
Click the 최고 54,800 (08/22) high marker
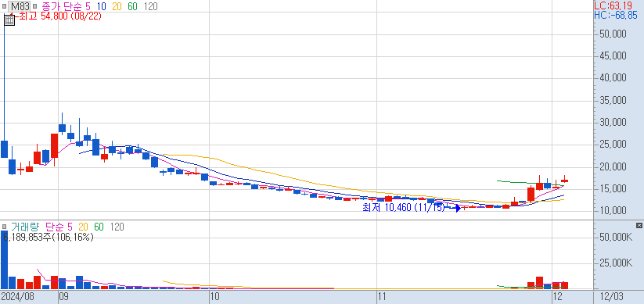point(60,16)
